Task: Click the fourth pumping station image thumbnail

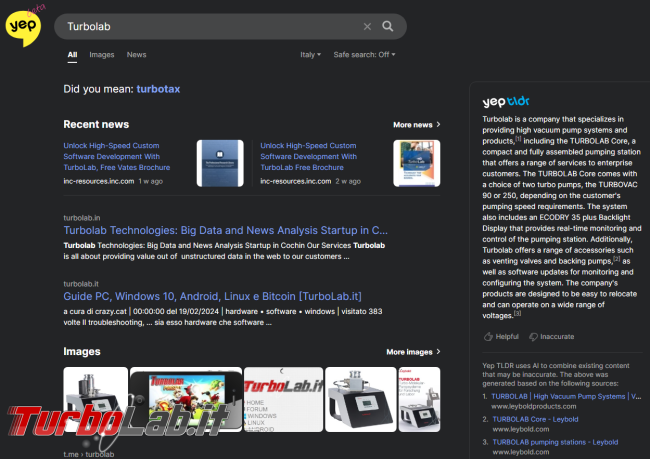Action: tap(361, 399)
